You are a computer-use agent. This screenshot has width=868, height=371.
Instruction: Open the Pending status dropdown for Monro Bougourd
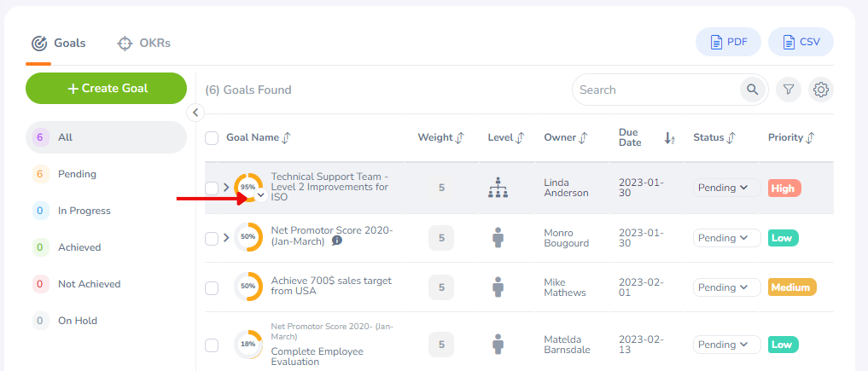[726, 238]
